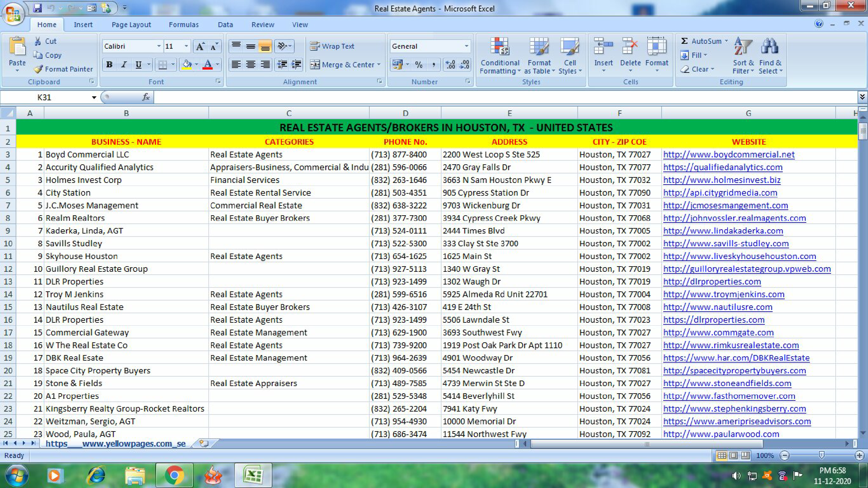The width and height of the screenshot is (868, 488).
Task: Expand the Clipboard group dialog launcher
Action: [x=92, y=82]
